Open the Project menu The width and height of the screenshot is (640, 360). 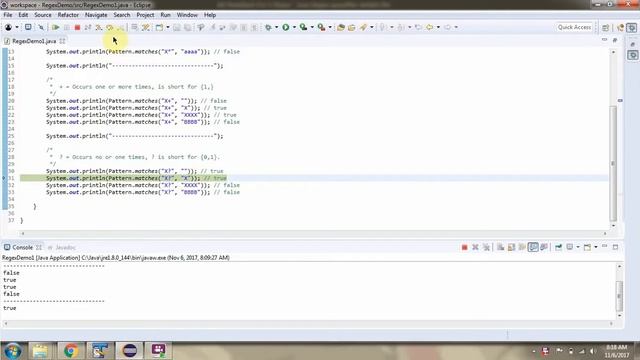pyautogui.click(x=145, y=15)
